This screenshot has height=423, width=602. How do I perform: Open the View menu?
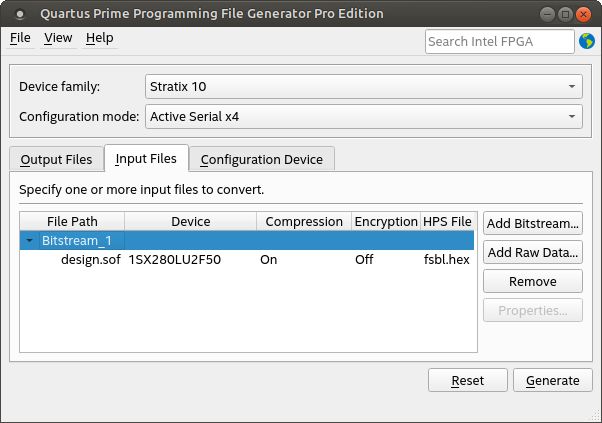pyautogui.click(x=58, y=38)
